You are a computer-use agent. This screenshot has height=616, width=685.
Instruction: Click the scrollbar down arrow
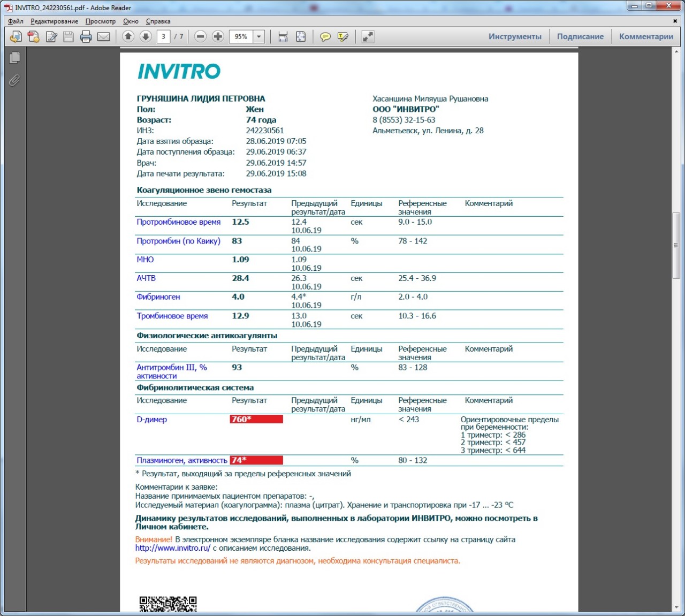point(676,607)
